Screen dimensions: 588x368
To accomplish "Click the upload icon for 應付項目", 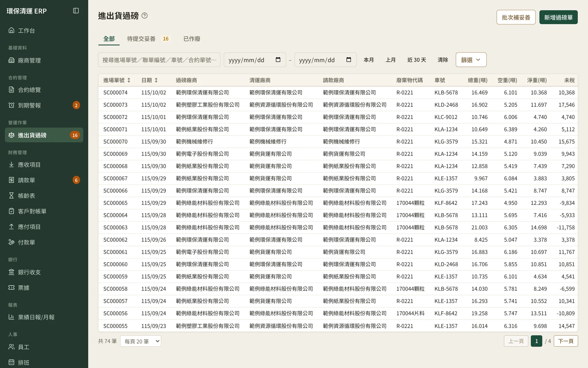I will (11, 227).
